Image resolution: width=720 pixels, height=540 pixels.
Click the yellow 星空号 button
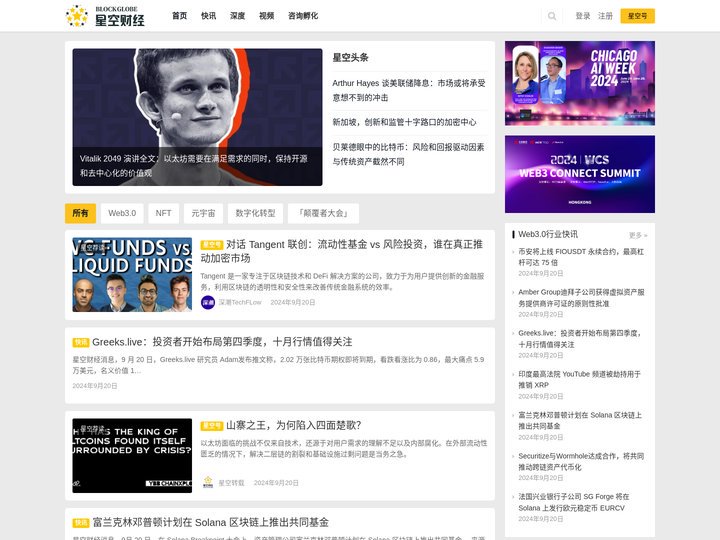click(637, 16)
